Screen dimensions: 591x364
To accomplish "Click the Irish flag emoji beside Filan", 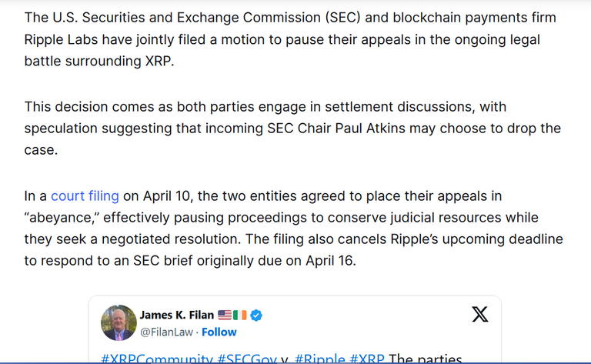I will (240, 315).
